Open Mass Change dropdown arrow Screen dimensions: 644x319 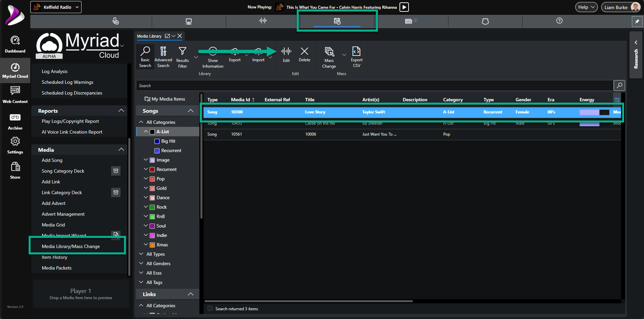(x=344, y=55)
